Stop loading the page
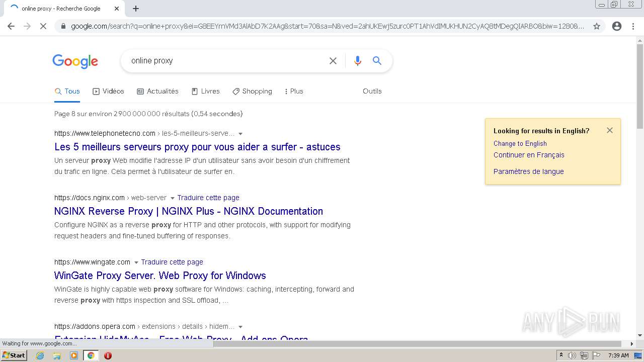Viewport: 644px width, 362px height. (x=43, y=26)
